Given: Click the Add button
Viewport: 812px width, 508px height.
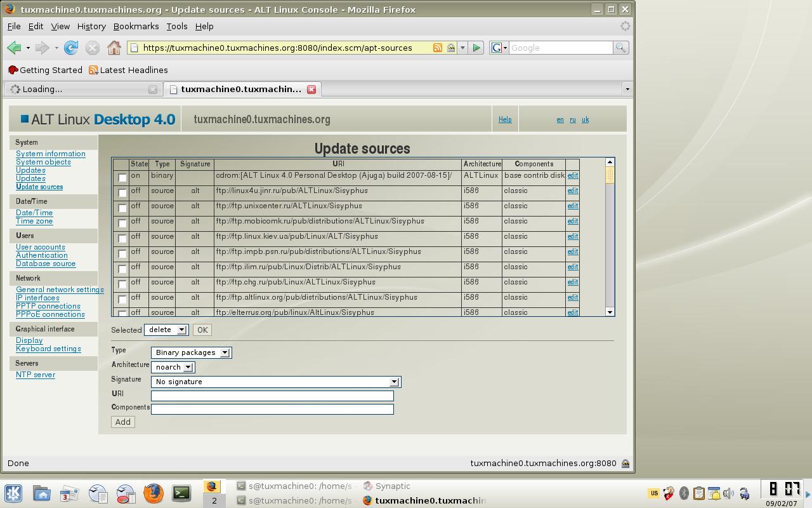Looking at the screenshot, I should click(123, 422).
